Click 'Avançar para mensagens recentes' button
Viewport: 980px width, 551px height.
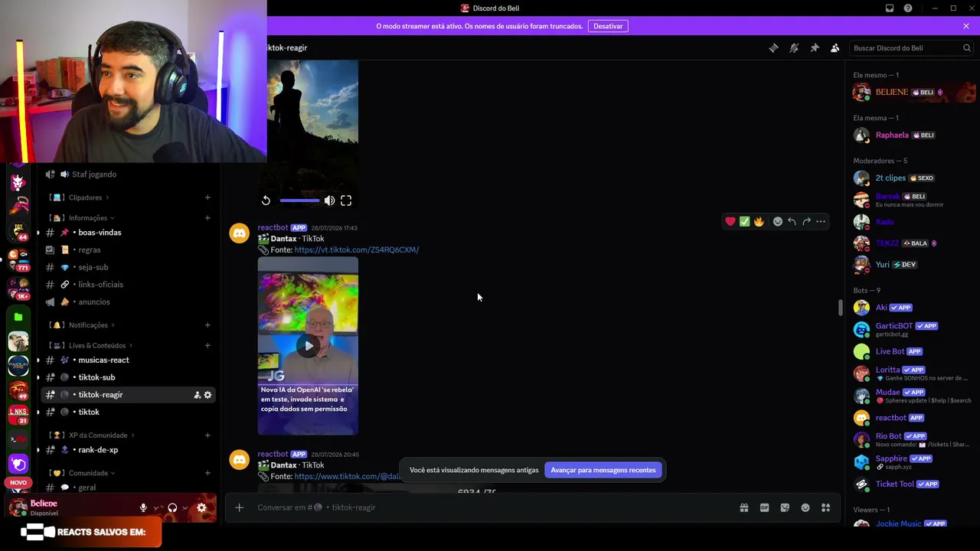click(603, 470)
